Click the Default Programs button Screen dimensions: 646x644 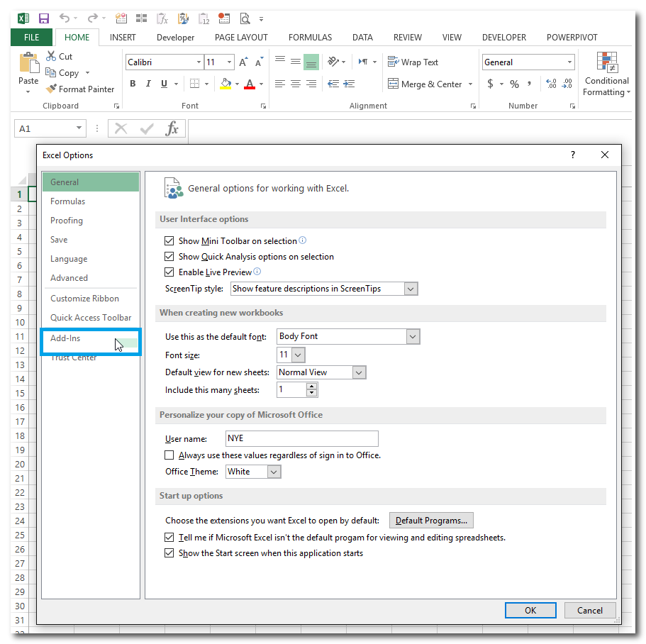(431, 521)
